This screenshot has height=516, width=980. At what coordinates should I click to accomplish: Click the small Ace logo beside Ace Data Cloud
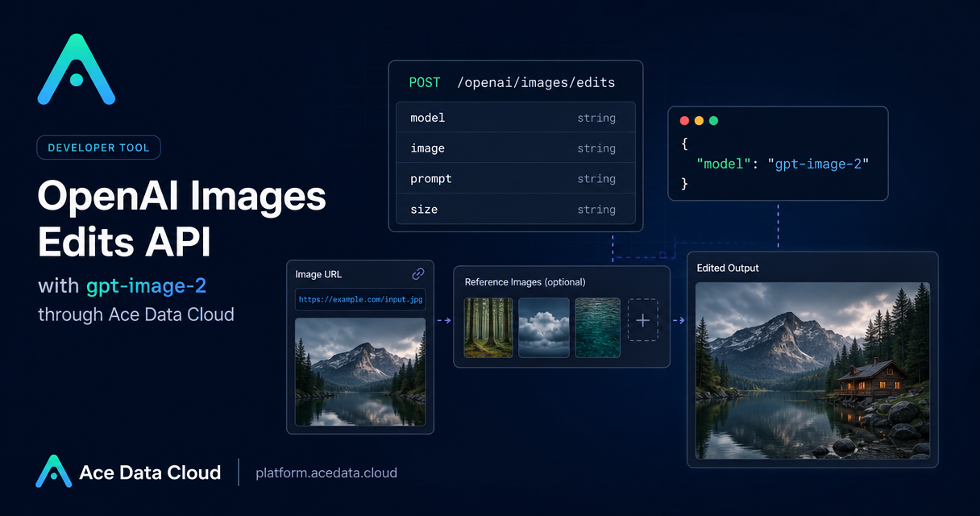click(54, 472)
